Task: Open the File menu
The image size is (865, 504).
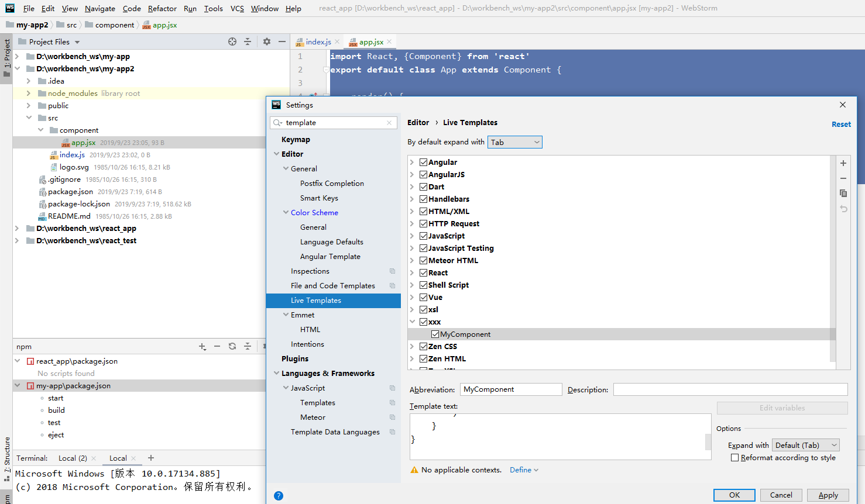Action: pyautogui.click(x=29, y=9)
